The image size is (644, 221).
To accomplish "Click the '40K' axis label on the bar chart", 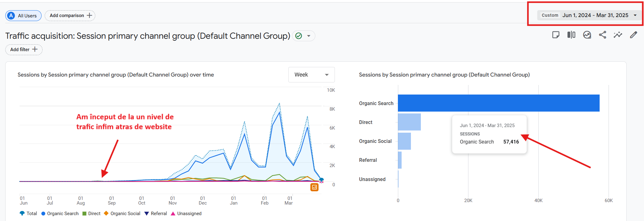I will pos(538,201).
